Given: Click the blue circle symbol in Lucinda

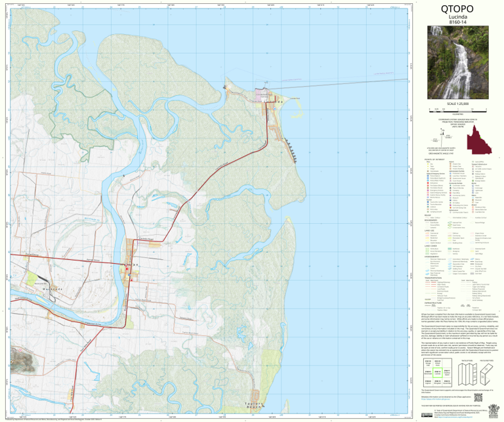Looking at the screenshot, I should 275,109.
